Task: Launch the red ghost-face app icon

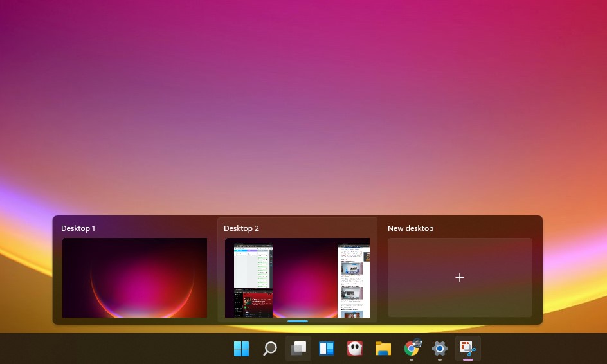Action: (354, 349)
